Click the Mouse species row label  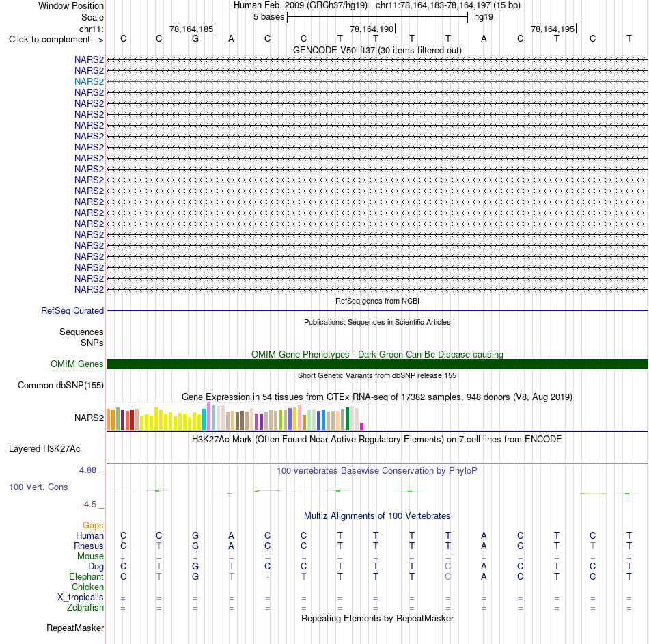click(x=90, y=556)
